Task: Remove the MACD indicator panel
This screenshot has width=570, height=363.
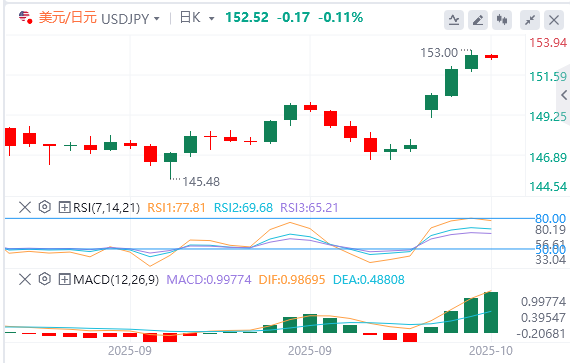Action: click(25, 279)
